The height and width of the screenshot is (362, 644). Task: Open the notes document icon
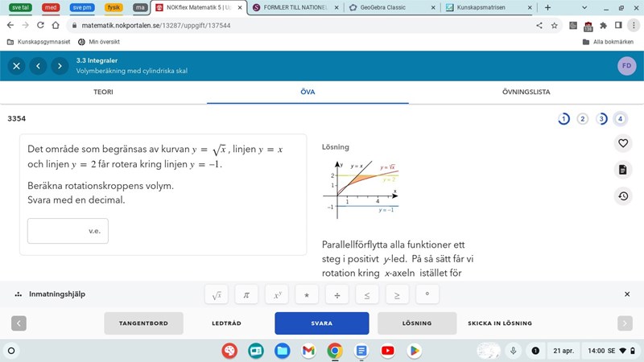coord(622,170)
